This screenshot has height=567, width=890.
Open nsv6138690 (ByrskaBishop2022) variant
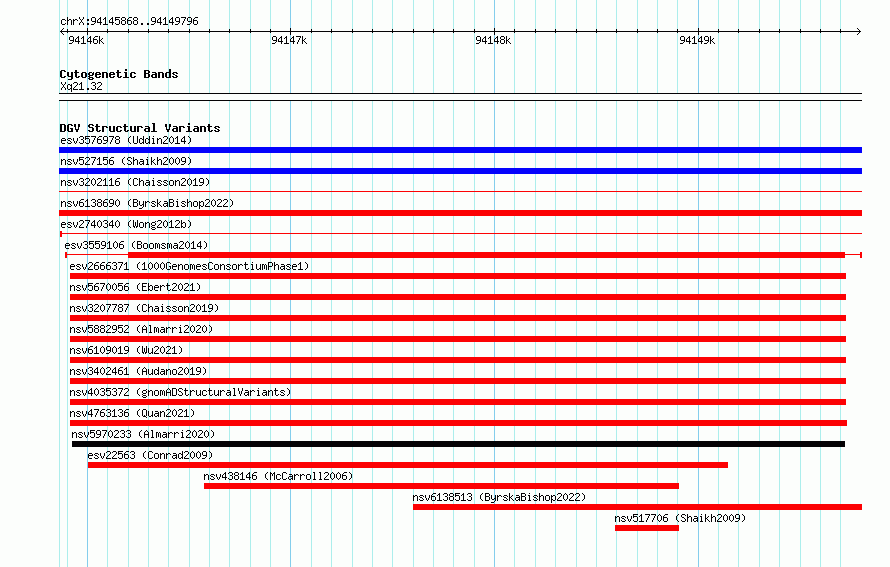pyautogui.click(x=147, y=203)
